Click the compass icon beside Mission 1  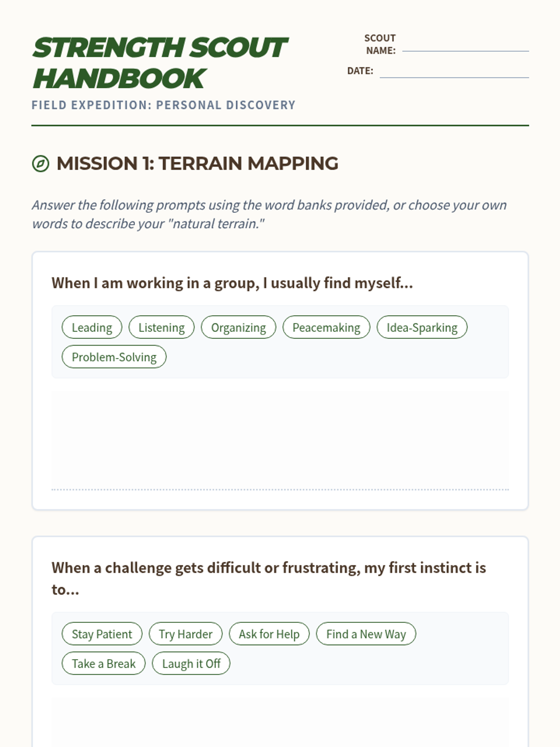tap(41, 163)
